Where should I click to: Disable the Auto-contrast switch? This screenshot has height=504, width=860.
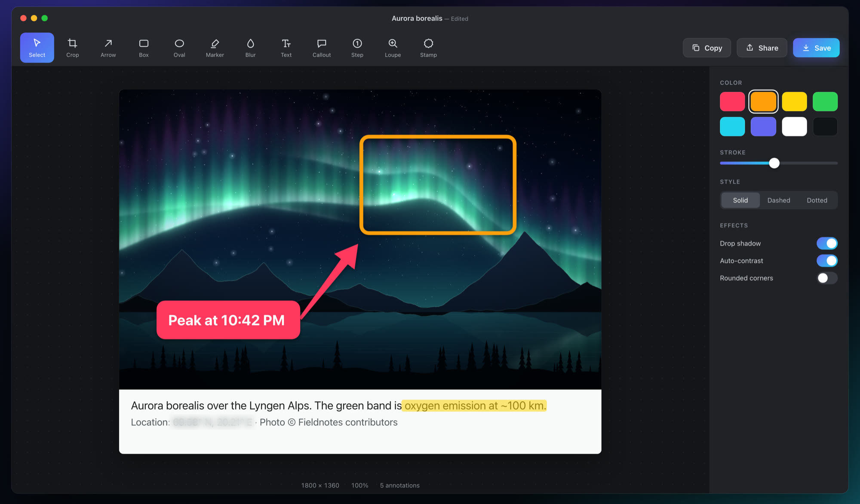(827, 261)
